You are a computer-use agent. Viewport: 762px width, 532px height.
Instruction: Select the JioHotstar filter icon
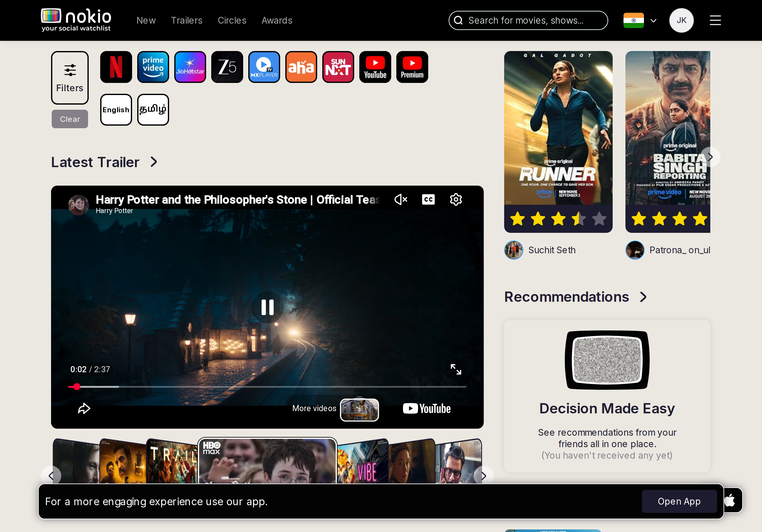point(190,67)
